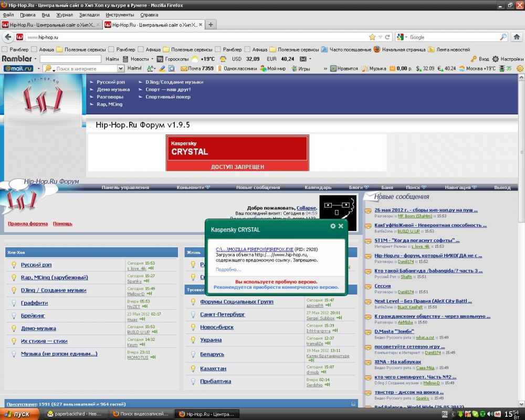Click the magnifier in the Google search box

(x=503, y=37)
